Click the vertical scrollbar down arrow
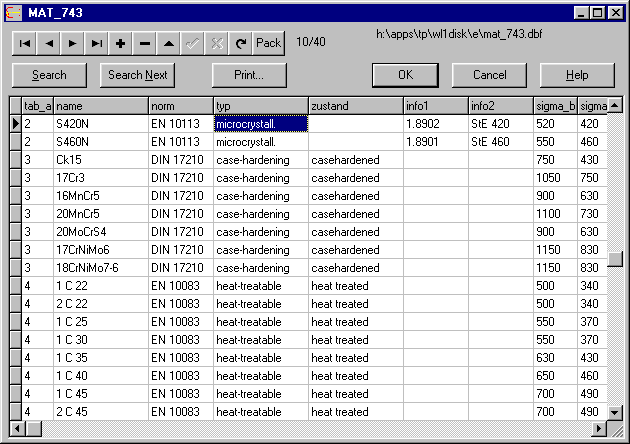Image resolution: width=630 pixels, height=444 pixels. 615,413
